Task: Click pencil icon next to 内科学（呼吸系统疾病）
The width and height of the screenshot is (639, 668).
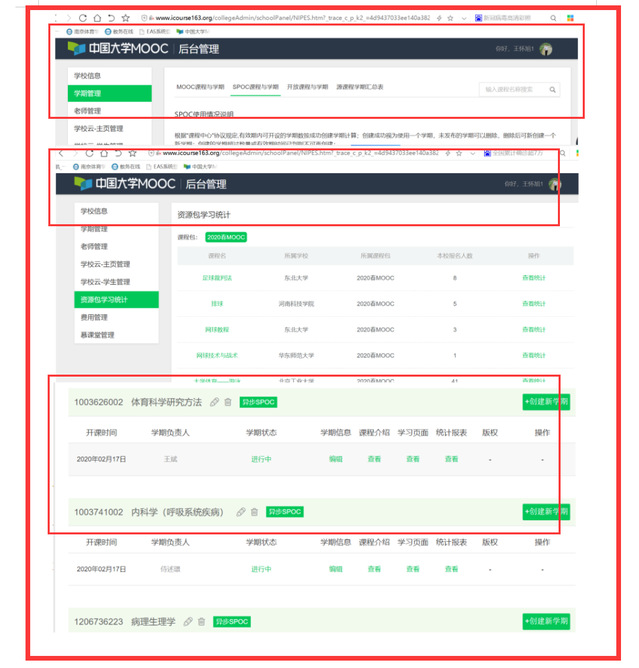Action: tap(241, 512)
